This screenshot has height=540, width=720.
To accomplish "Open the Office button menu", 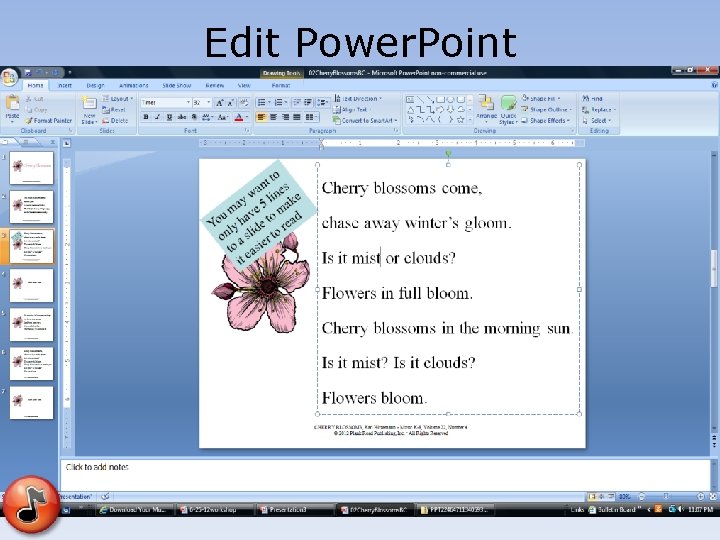I will 10,78.
